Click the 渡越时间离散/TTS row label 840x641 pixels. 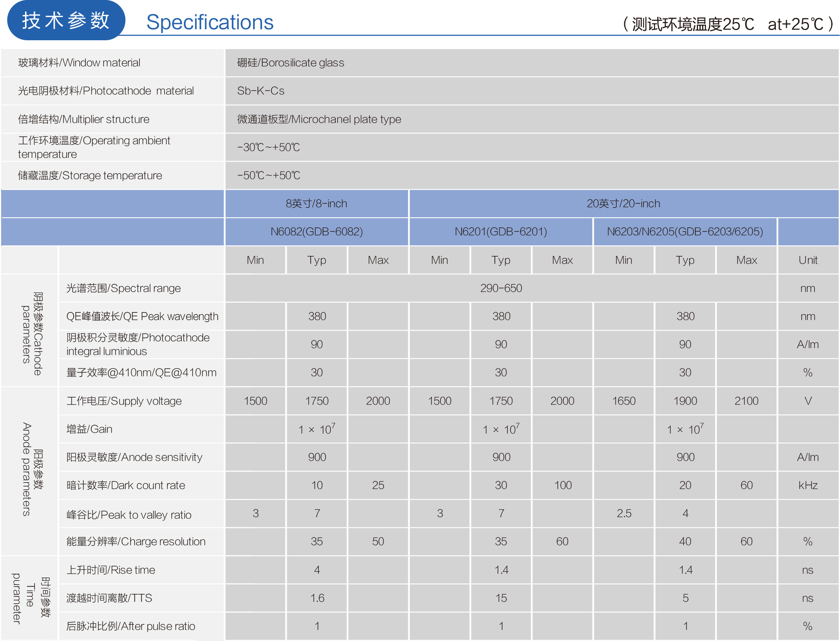(109, 598)
